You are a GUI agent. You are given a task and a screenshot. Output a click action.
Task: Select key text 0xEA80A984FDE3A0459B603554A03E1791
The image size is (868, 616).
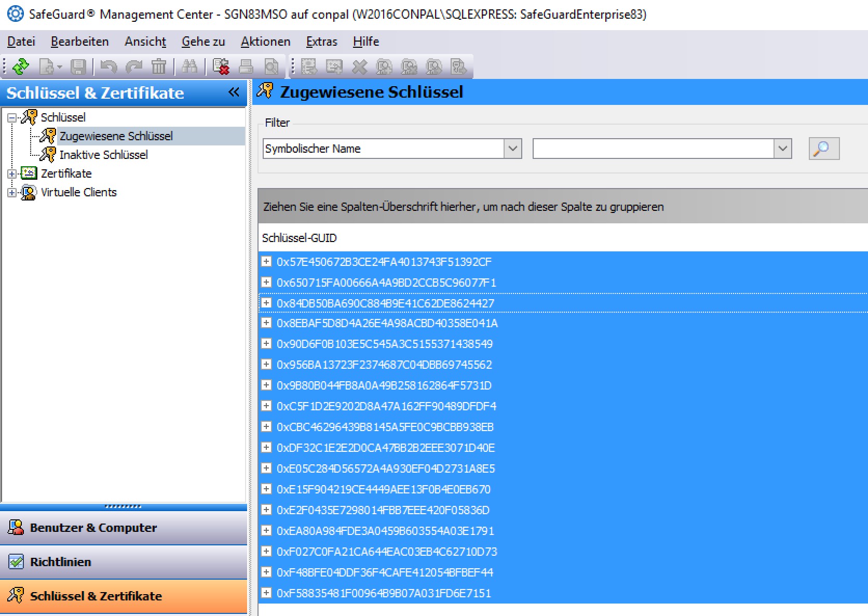(x=385, y=531)
